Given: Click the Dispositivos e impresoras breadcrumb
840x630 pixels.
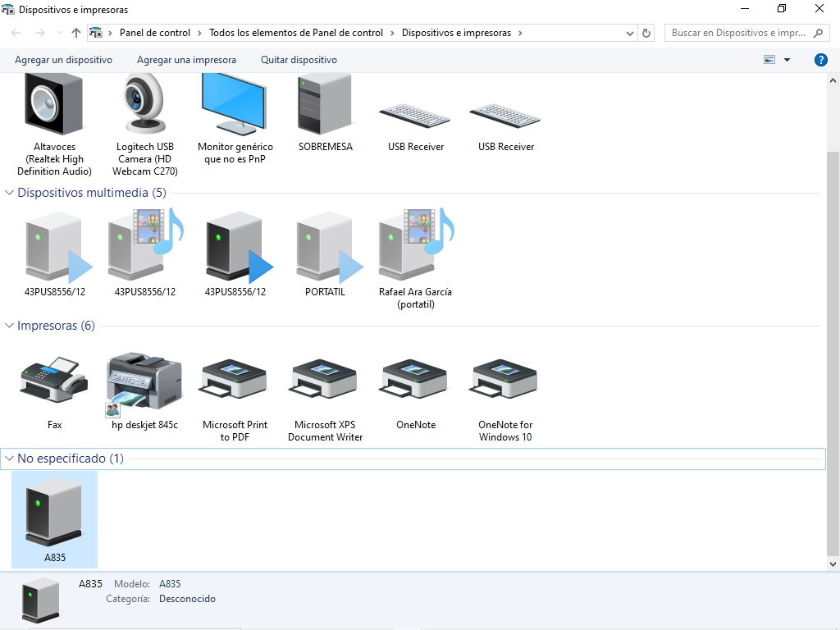Looking at the screenshot, I should click(x=456, y=33).
